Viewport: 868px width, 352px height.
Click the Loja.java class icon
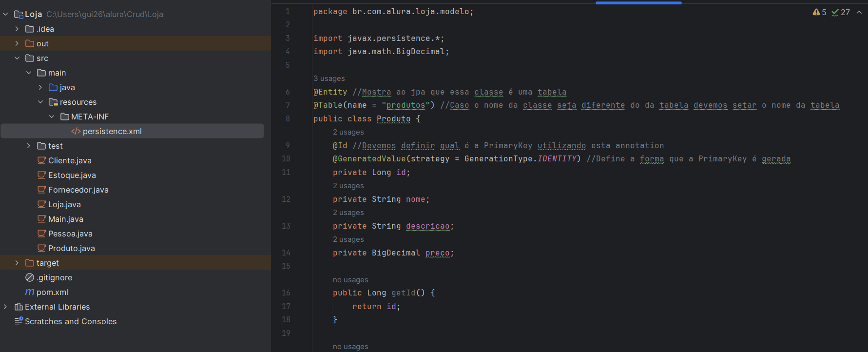(x=41, y=204)
